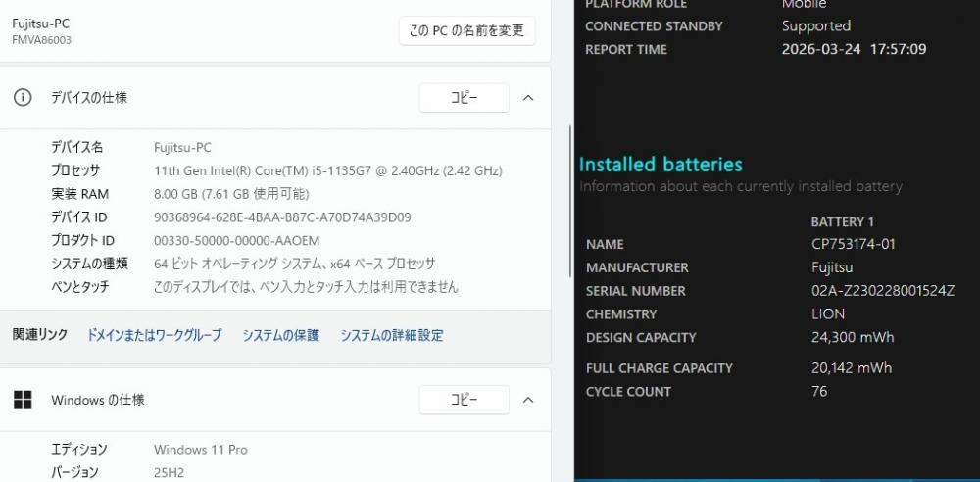Click the プロダクト ID value text
Viewport: 980px width, 482px height.
236,241
